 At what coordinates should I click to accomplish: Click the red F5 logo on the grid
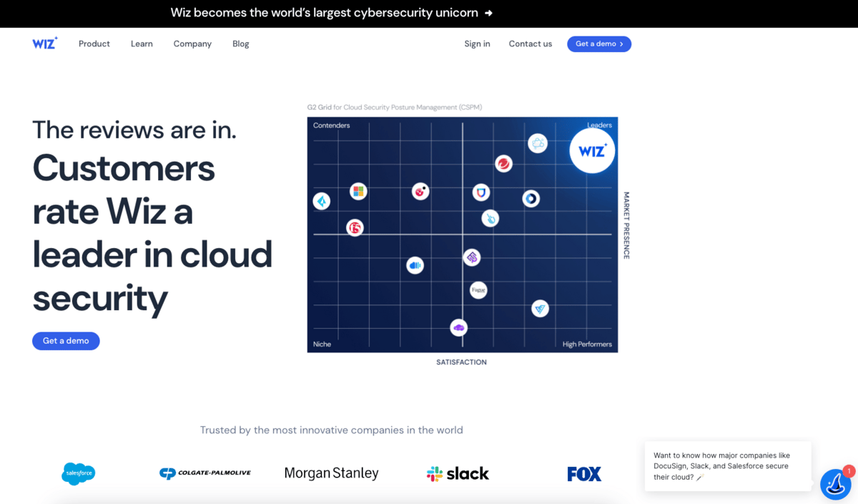pyautogui.click(x=355, y=228)
